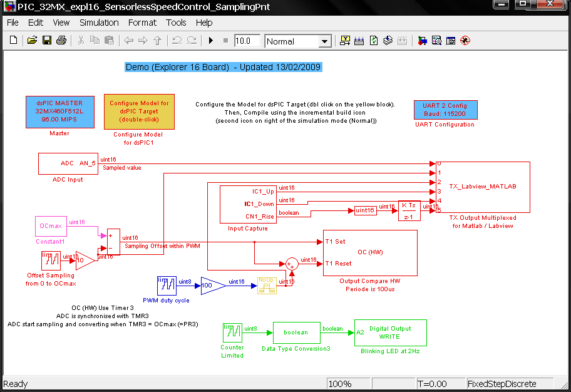Select the Offset Sampling counter block icon
571x392 pixels.
pyautogui.click(x=51, y=260)
